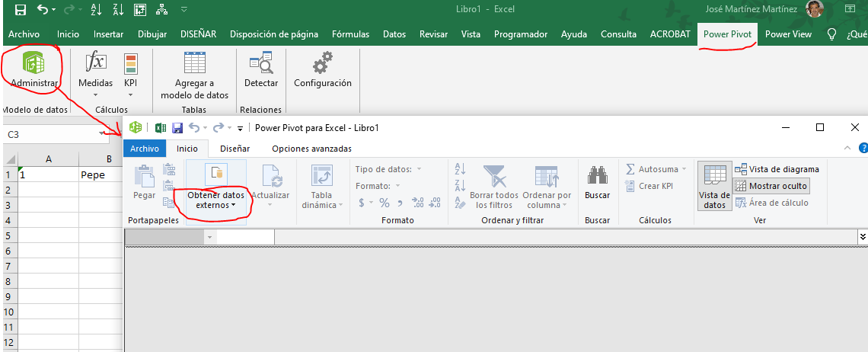Switch to Vista de diagrama
868x352 pixels.
[777, 169]
